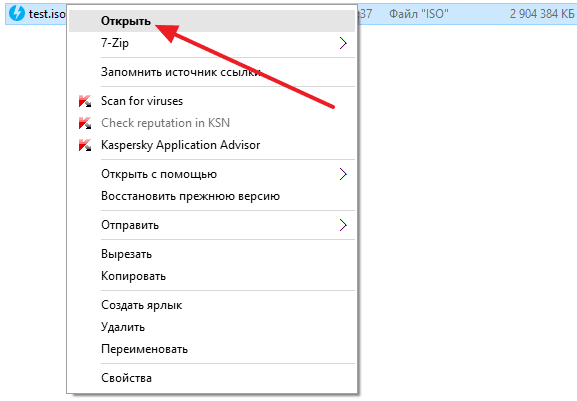Click the test.iso file icon
Image resolution: width=577 pixels, height=401 pixels.
[x=17, y=14]
